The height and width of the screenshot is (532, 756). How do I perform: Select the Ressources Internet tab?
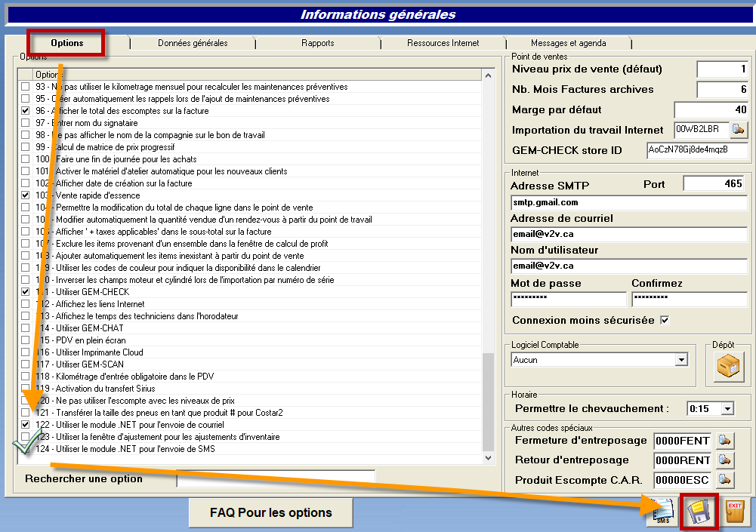(x=443, y=43)
